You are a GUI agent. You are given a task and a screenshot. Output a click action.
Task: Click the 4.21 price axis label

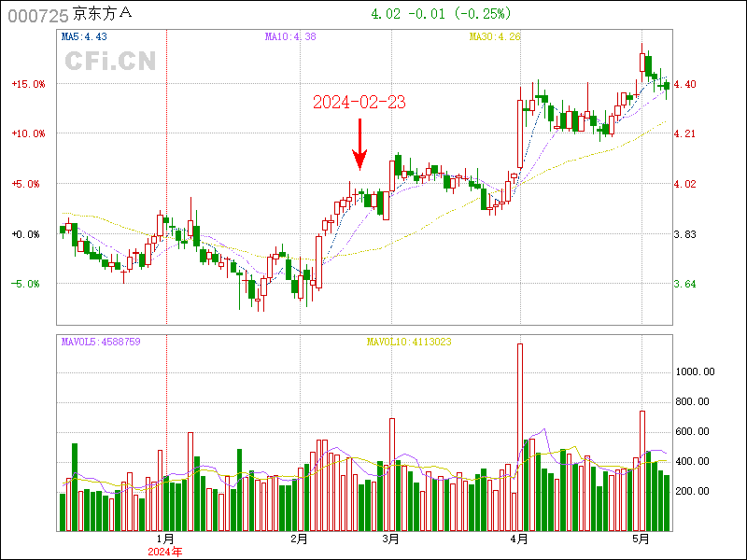tap(684, 133)
